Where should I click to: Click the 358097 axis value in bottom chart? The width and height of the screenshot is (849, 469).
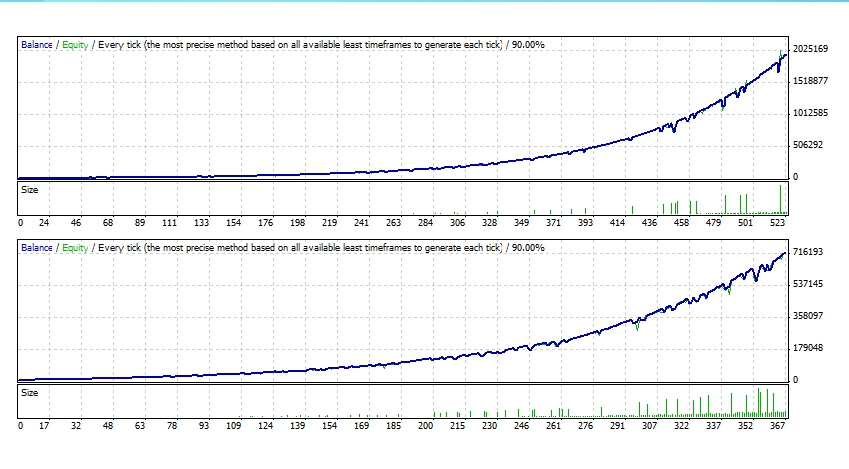click(x=808, y=316)
